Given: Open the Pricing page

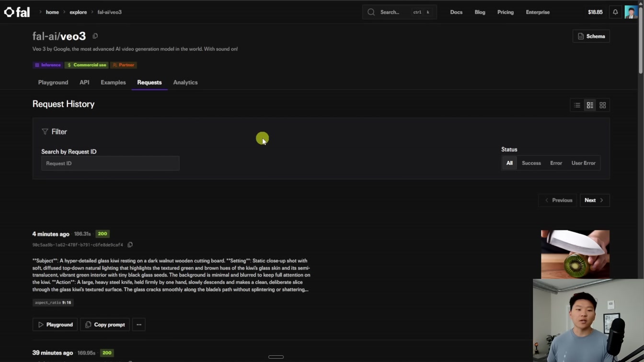Looking at the screenshot, I should coord(505,12).
